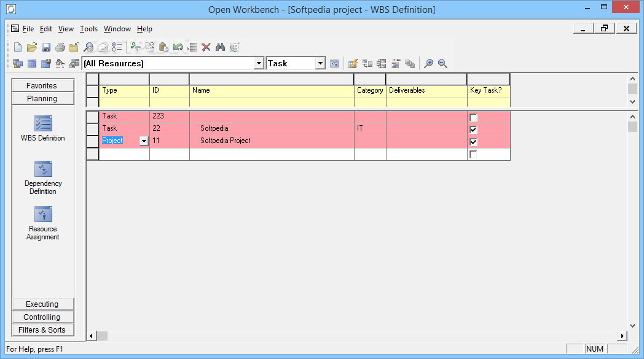This screenshot has height=359, width=644.
Task: Save the project with floppy disk icon
Action: [46, 47]
